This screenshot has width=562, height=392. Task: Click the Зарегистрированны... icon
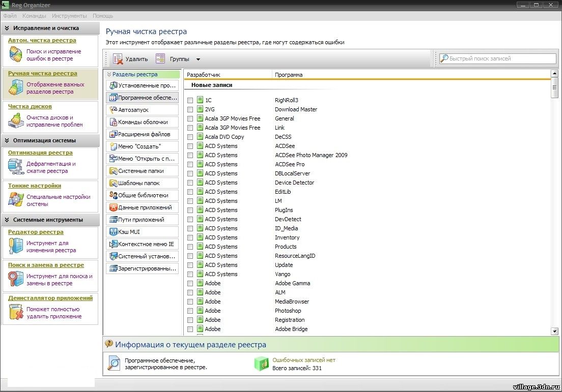point(113,268)
